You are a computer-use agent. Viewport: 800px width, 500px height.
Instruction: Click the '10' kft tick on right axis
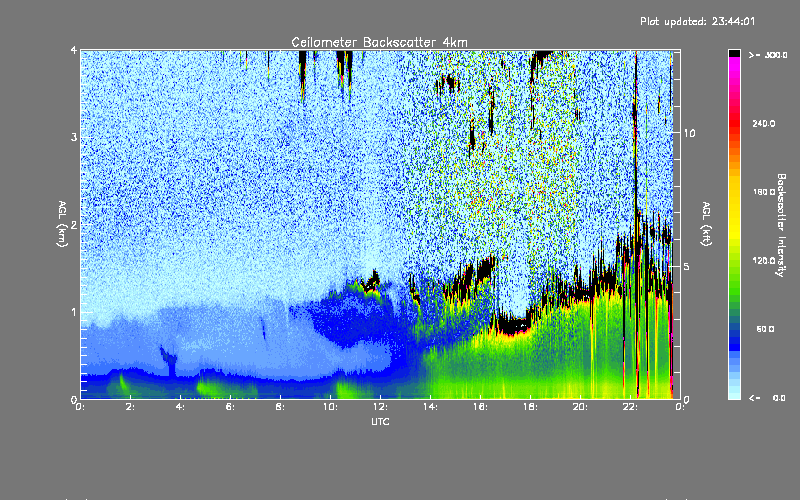pos(689,133)
